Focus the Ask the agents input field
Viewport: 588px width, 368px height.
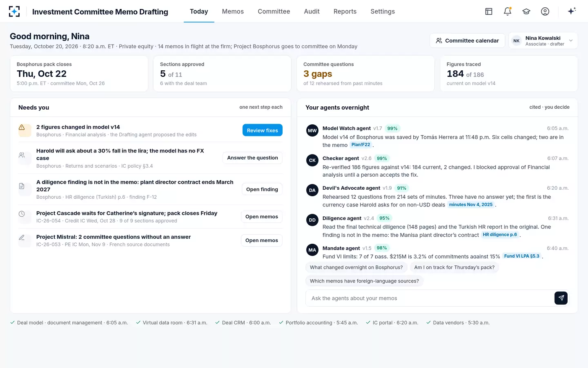coord(430,298)
